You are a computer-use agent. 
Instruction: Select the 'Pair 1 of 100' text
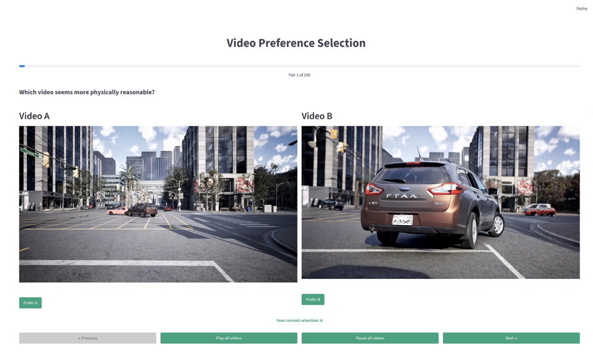(x=299, y=75)
